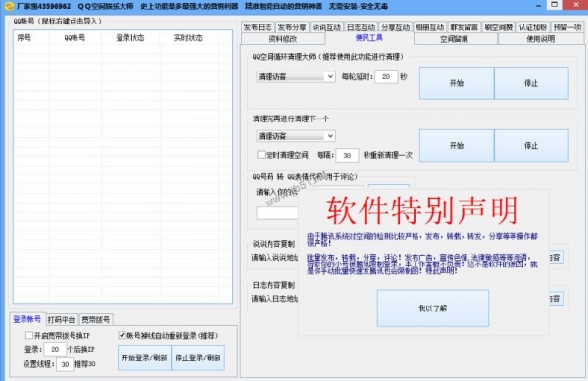Close the application window

click(x=576, y=5)
